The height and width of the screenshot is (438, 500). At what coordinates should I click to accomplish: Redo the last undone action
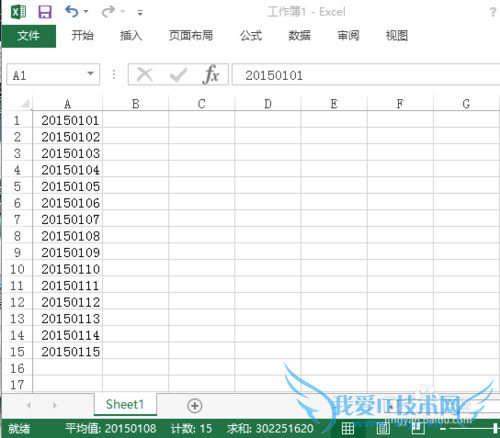coord(108,12)
